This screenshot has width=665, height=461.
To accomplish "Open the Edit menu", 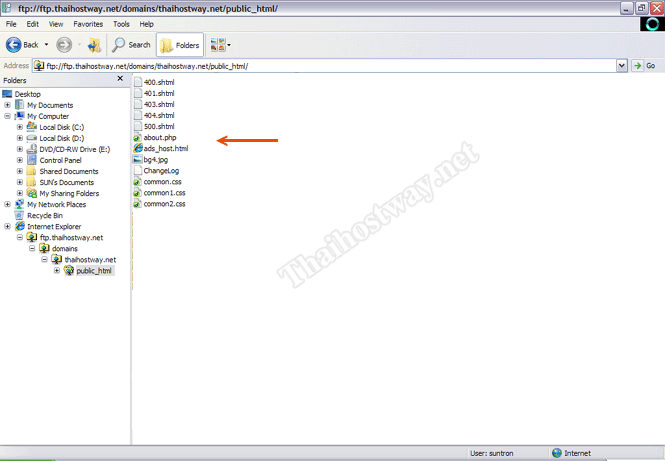I will tap(33, 24).
